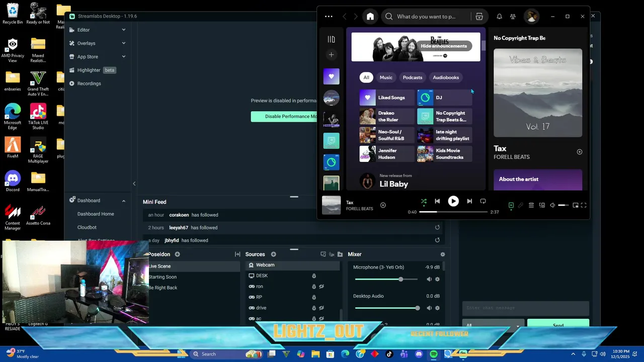Skip to previous track in Spotify
This screenshot has width=644, height=362.
(437, 201)
